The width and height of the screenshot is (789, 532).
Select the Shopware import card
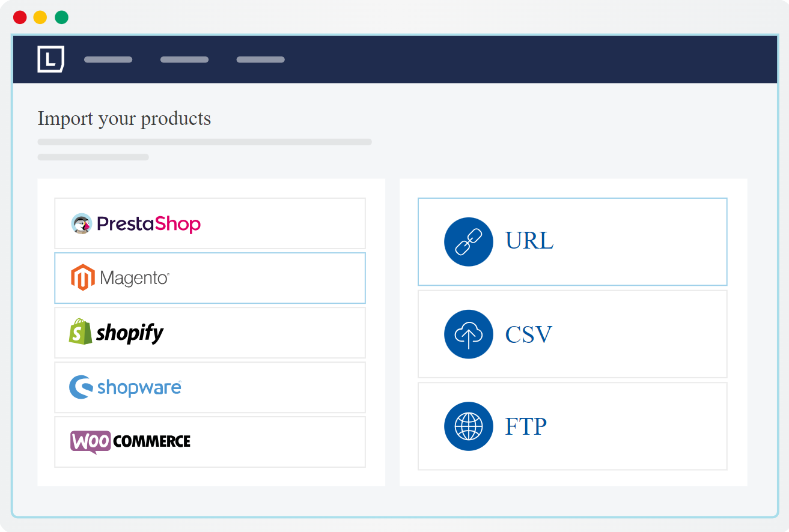pos(210,387)
